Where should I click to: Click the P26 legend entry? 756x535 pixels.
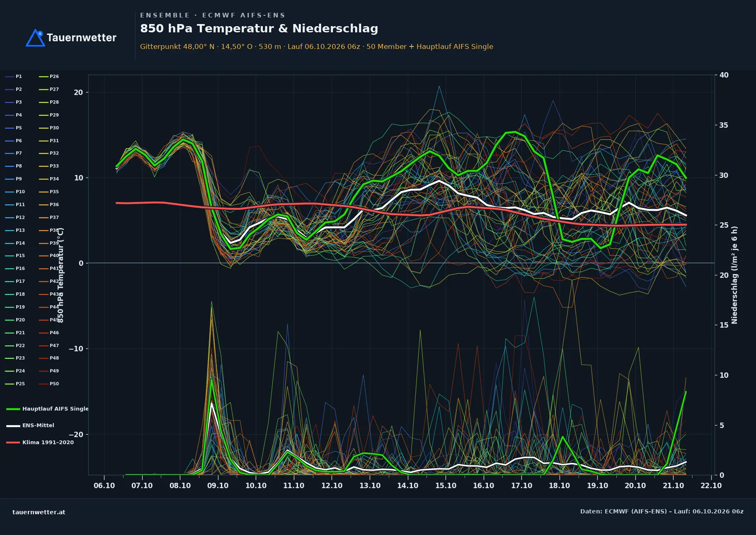49,77
